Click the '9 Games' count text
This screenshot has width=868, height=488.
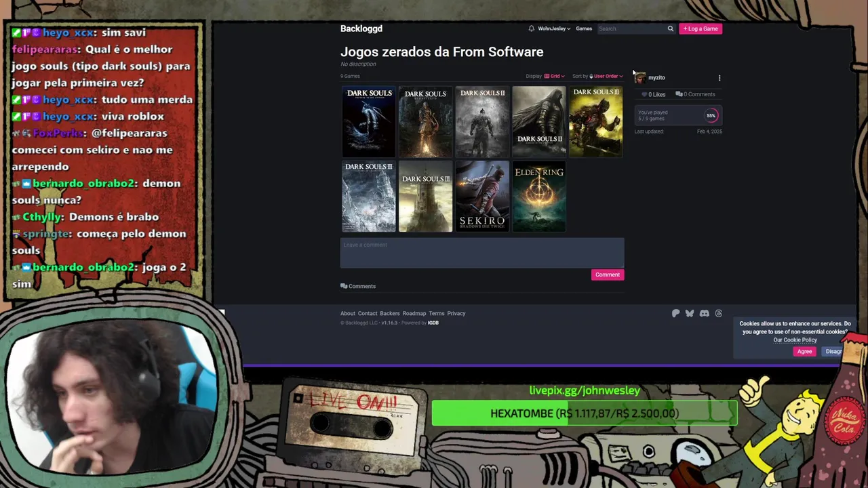pyautogui.click(x=351, y=76)
